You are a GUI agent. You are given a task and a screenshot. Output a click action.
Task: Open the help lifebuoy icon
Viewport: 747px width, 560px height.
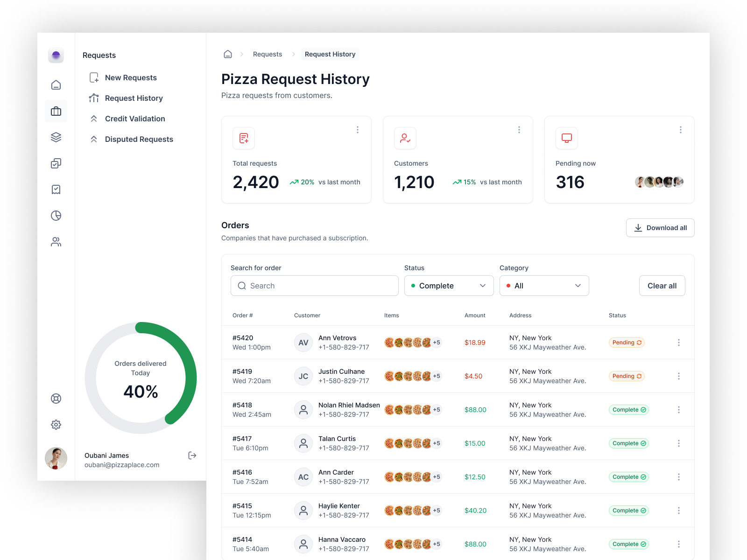click(56, 399)
